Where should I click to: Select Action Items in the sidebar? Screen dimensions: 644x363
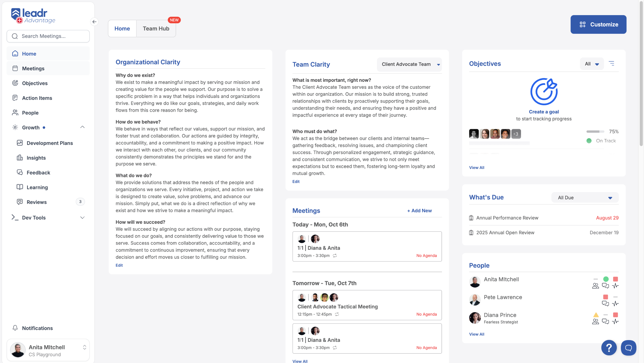pos(37,98)
